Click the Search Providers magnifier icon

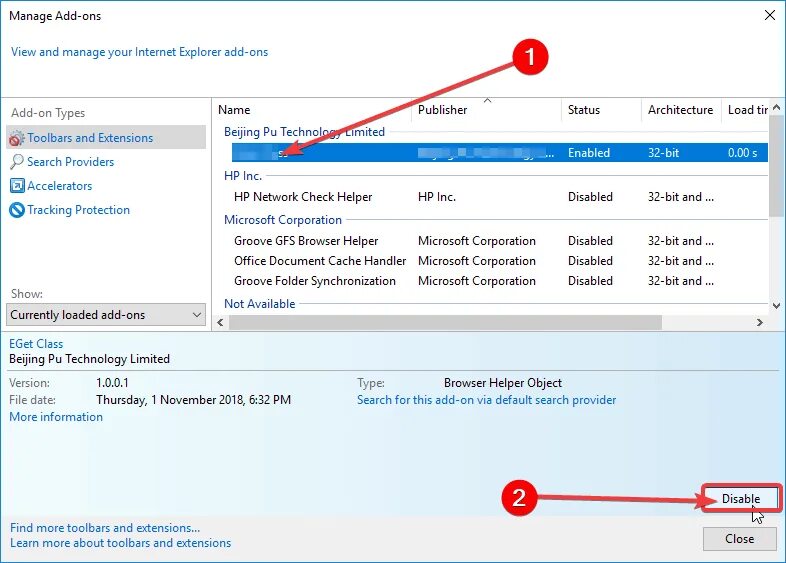pos(17,161)
